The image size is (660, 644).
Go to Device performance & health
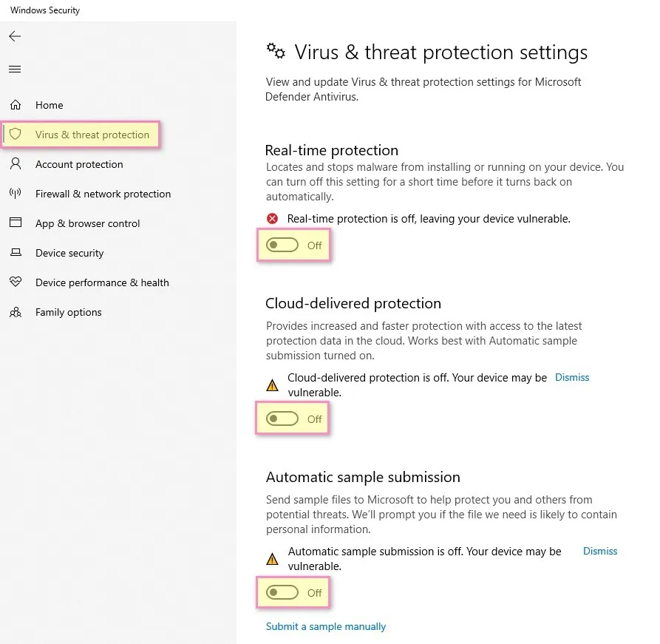point(102,282)
